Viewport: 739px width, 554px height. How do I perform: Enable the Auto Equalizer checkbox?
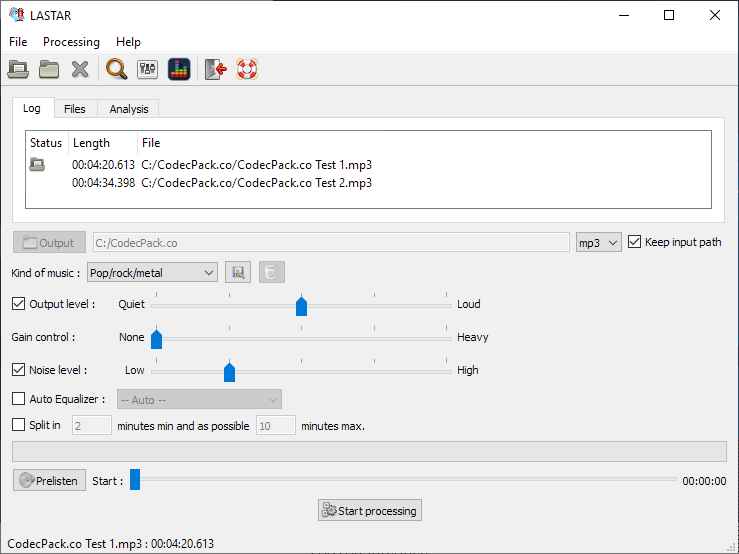(x=19, y=399)
